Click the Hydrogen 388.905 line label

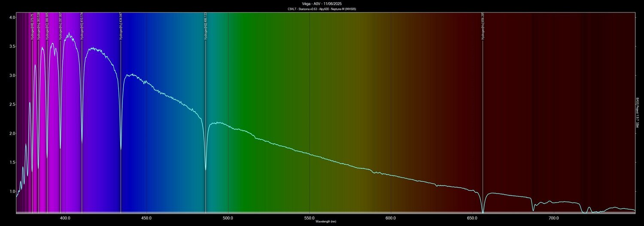coord(47,27)
